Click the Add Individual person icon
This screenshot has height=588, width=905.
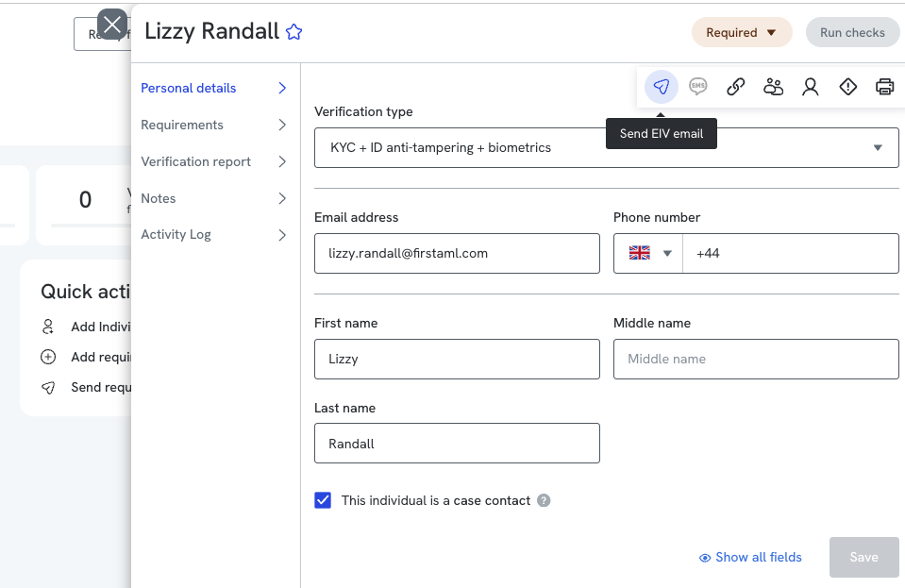48,327
